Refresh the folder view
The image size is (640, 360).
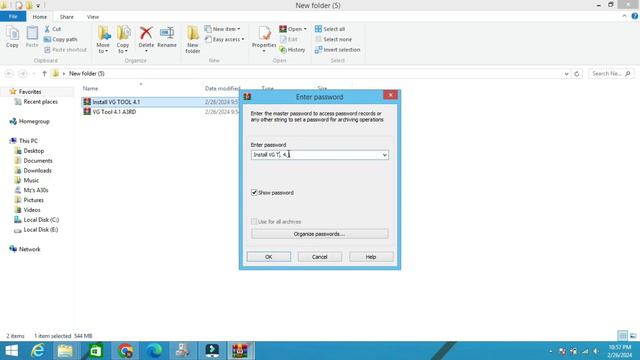click(x=577, y=73)
